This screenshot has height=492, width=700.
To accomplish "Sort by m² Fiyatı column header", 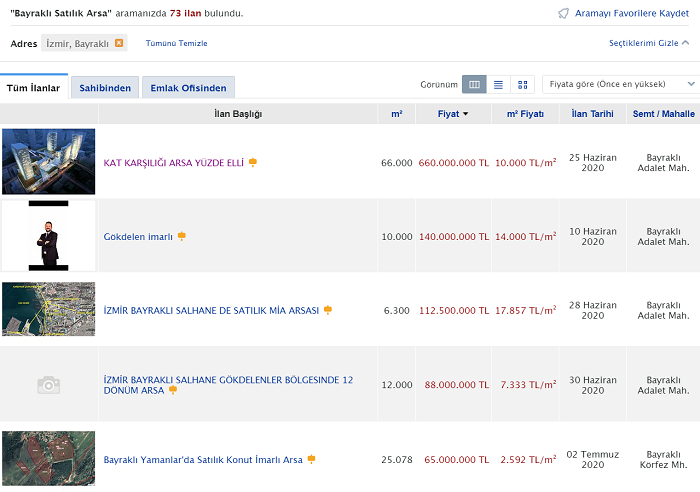I will (525, 114).
